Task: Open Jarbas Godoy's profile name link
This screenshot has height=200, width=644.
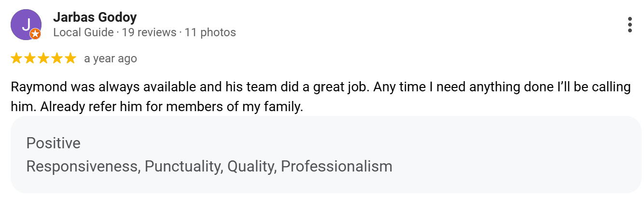Action: coord(95,17)
